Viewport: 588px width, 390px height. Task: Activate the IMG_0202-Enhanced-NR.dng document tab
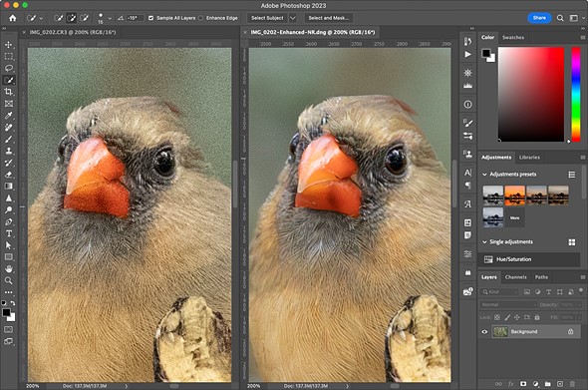[313, 32]
